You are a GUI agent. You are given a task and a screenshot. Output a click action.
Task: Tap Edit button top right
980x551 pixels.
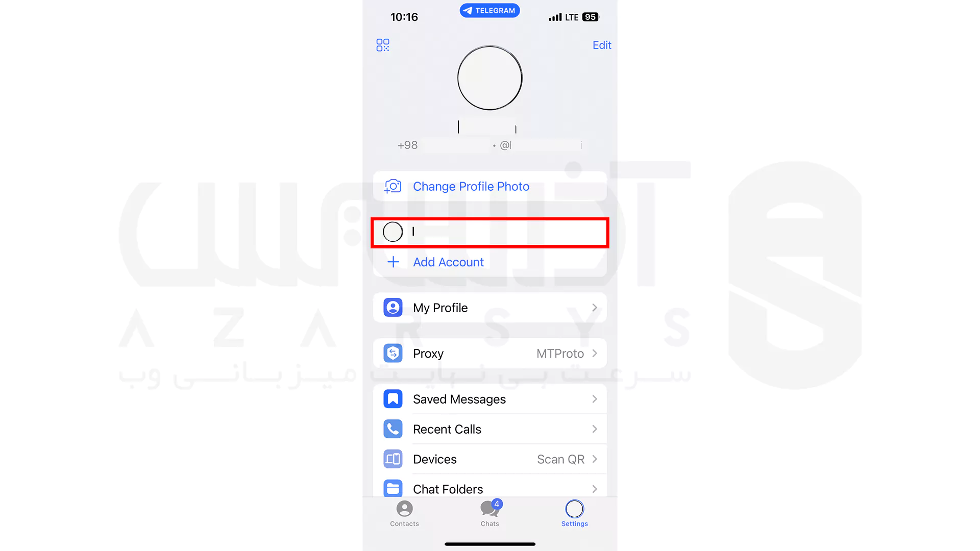[601, 45]
